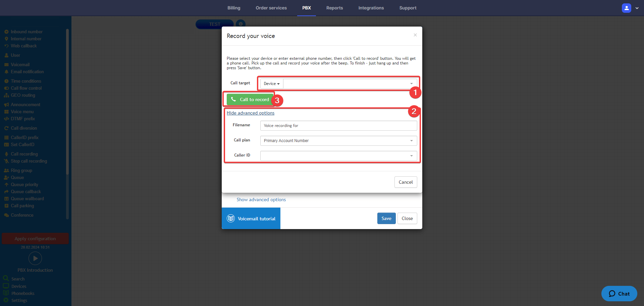Play the PBX Introduction video
The image size is (644, 306).
(35, 258)
